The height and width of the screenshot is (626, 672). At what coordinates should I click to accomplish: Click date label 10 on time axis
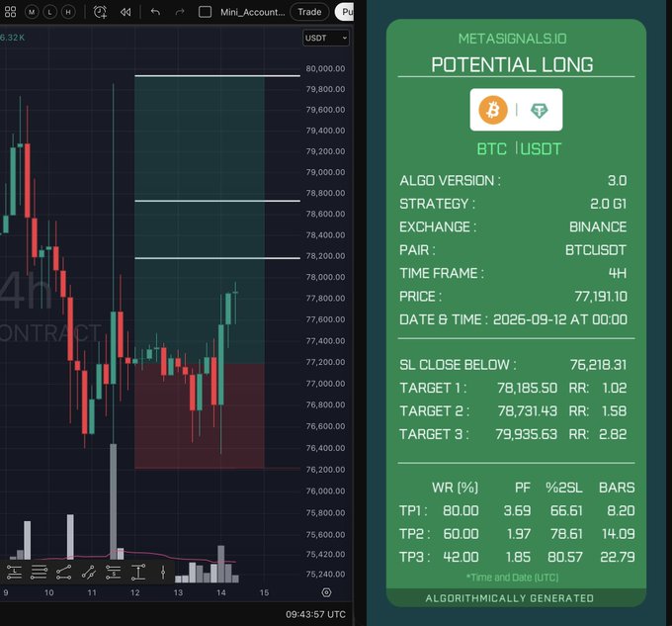coord(48,592)
